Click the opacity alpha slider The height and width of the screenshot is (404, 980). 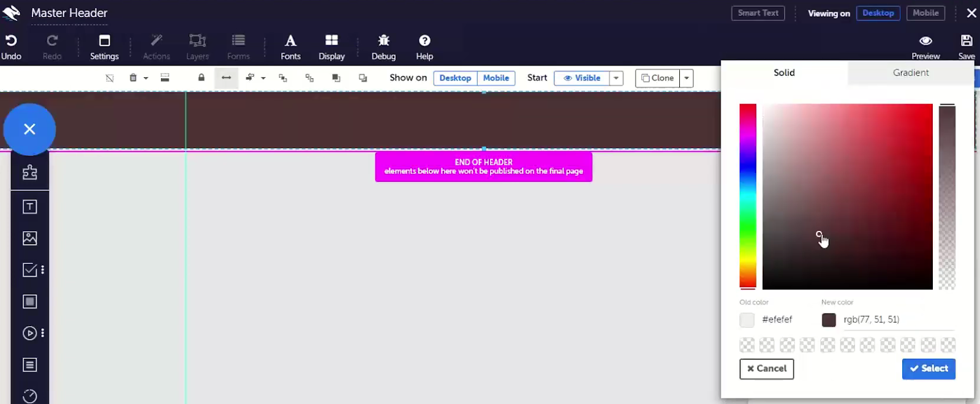coord(947,196)
